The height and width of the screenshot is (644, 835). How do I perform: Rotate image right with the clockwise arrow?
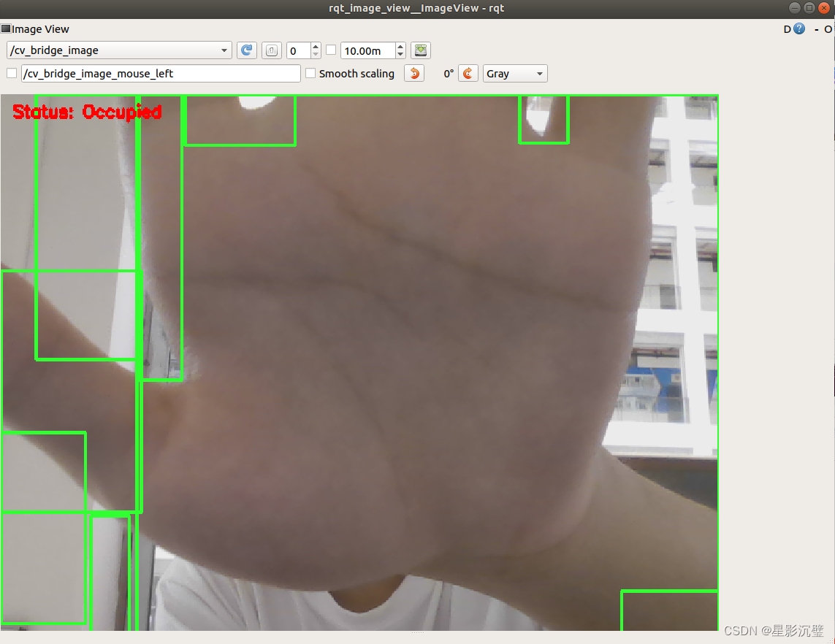pos(468,73)
